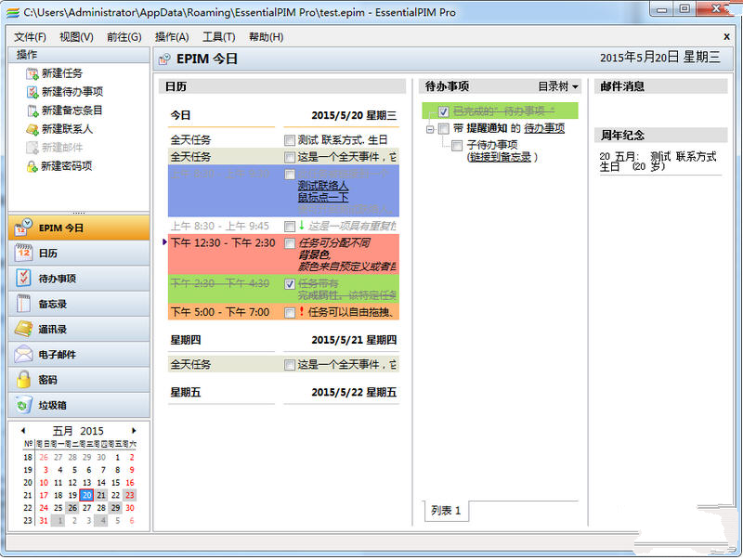Click the next month arrow on mini calendar

134,431
